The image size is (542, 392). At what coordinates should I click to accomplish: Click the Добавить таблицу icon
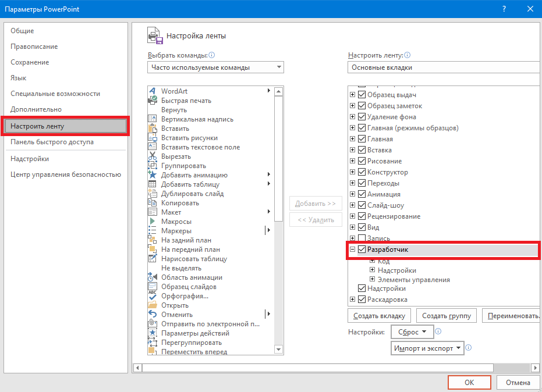tap(153, 184)
